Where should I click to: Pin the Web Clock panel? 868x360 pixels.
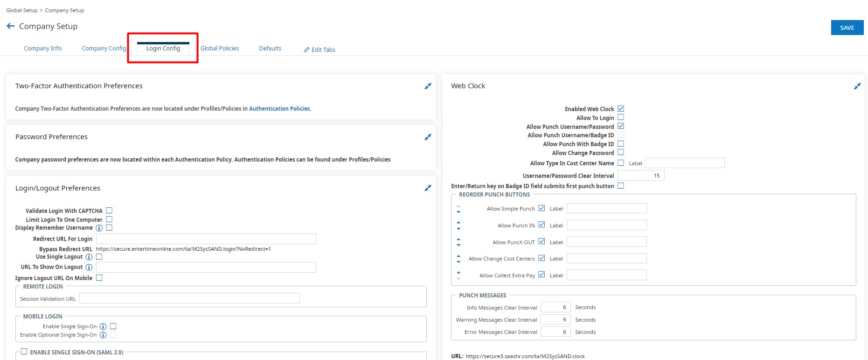857,86
